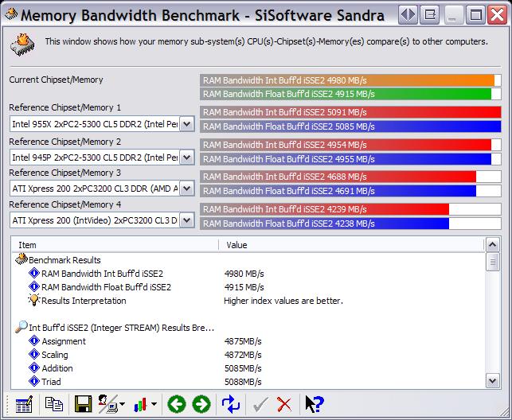512x420 pixels.
Task: Click the grey checkmark OK icon
Action: pyautogui.click(x=260, y=405)
